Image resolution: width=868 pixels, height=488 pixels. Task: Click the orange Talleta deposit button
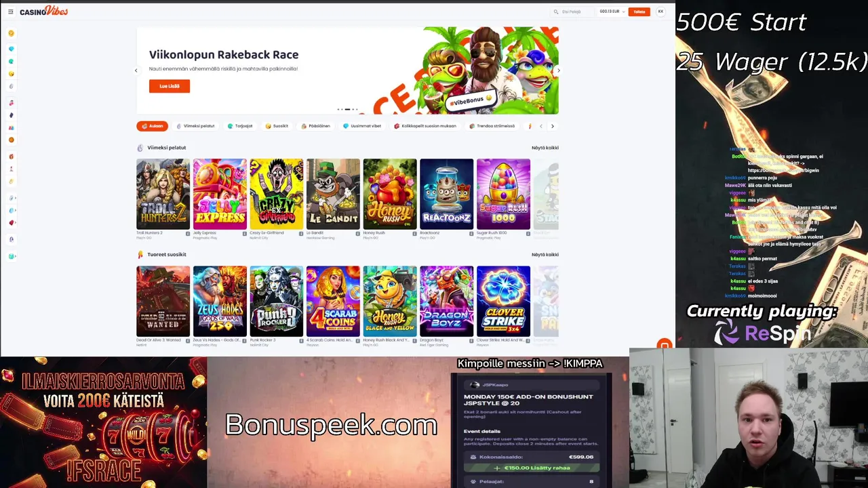[x=639, y=12]
